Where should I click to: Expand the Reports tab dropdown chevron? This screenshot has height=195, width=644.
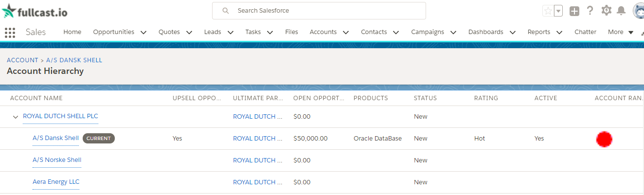click(x=559, y=33)
